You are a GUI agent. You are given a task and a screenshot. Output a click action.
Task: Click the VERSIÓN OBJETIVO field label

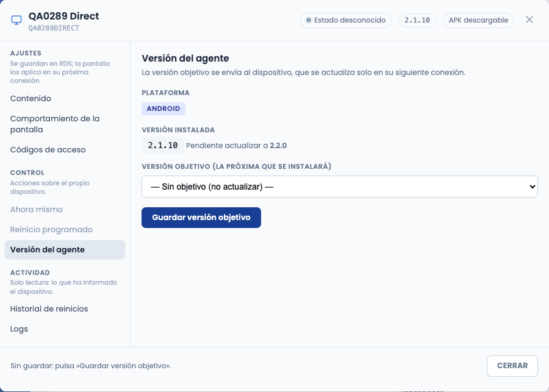point(236,166)
